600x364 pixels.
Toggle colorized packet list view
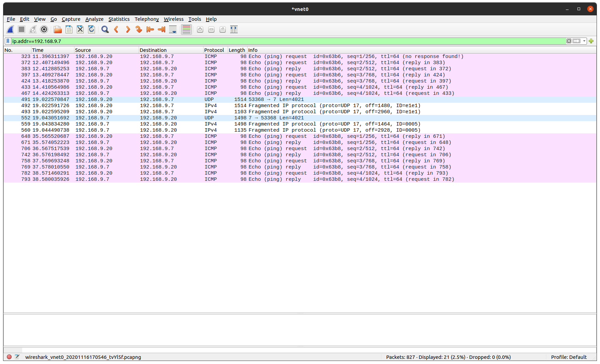click(x=186, y=30)
